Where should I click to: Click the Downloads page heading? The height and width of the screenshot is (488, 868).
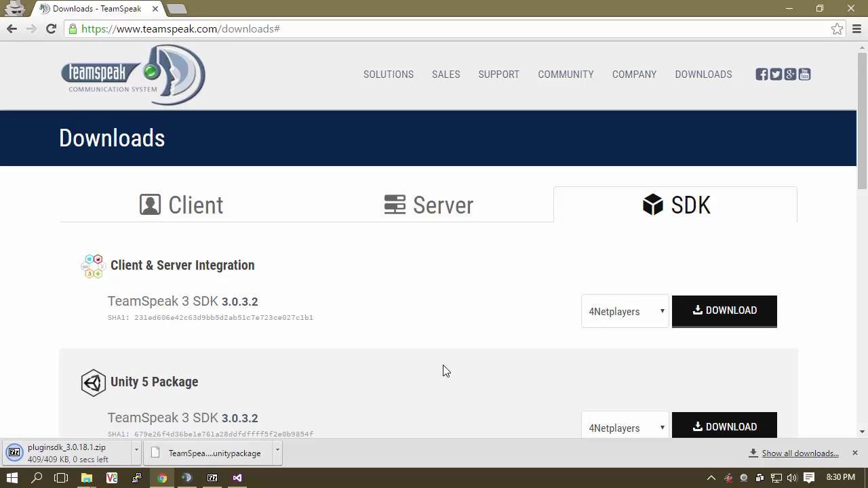(112, 138)
